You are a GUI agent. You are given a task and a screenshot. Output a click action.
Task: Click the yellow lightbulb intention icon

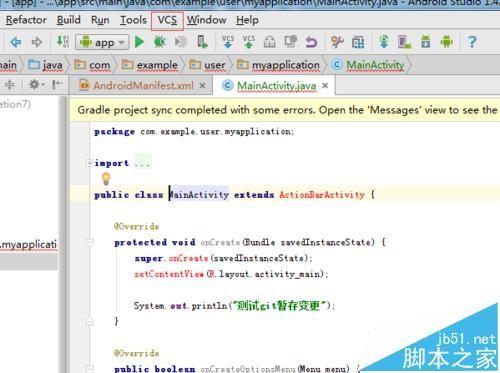pyautogui.click(x=106, y=179)
